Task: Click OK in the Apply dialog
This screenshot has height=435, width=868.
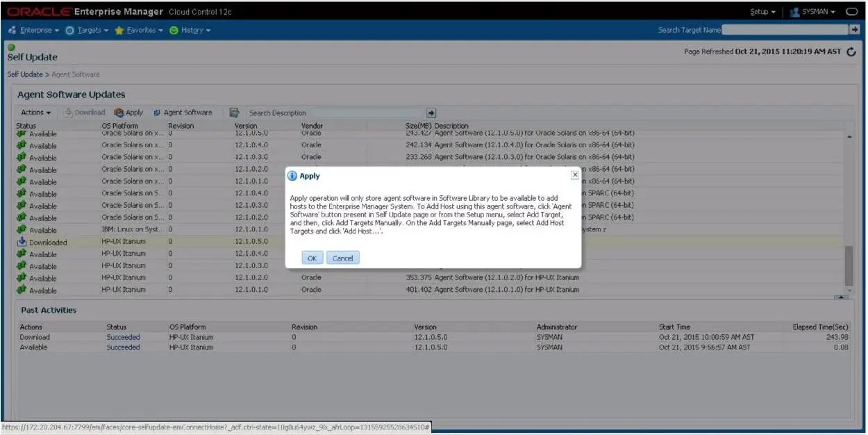Action: point(312,258)
